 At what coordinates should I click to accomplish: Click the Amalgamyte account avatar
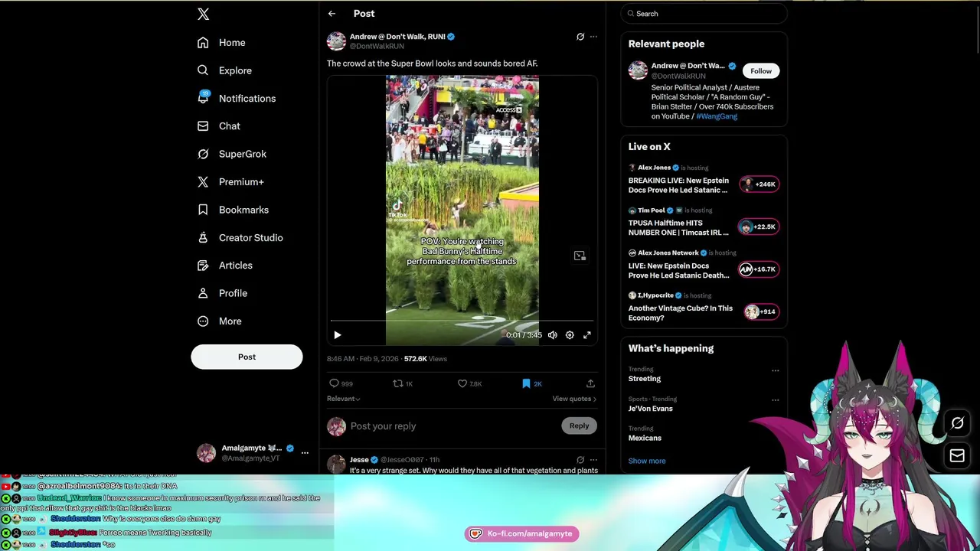point(206,453)
